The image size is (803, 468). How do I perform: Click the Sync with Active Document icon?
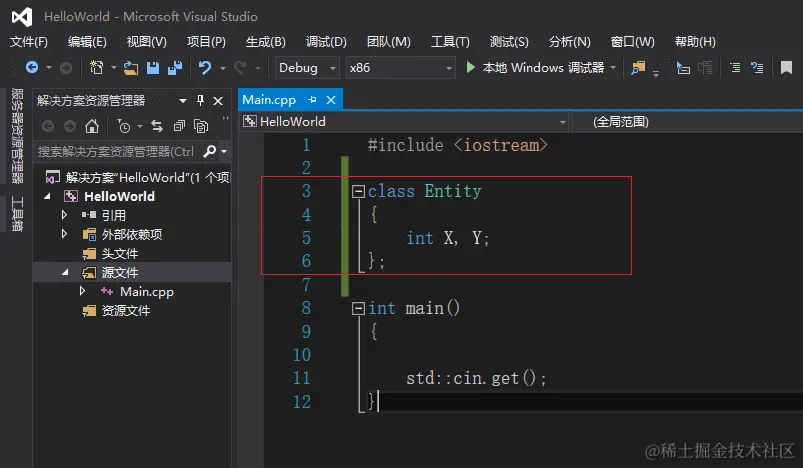point(157,126)
